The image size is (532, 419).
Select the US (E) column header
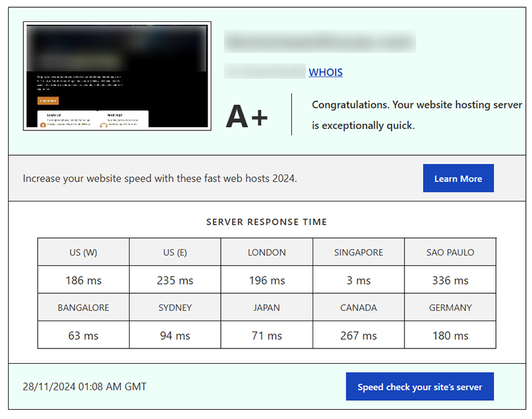click(174, 252)
